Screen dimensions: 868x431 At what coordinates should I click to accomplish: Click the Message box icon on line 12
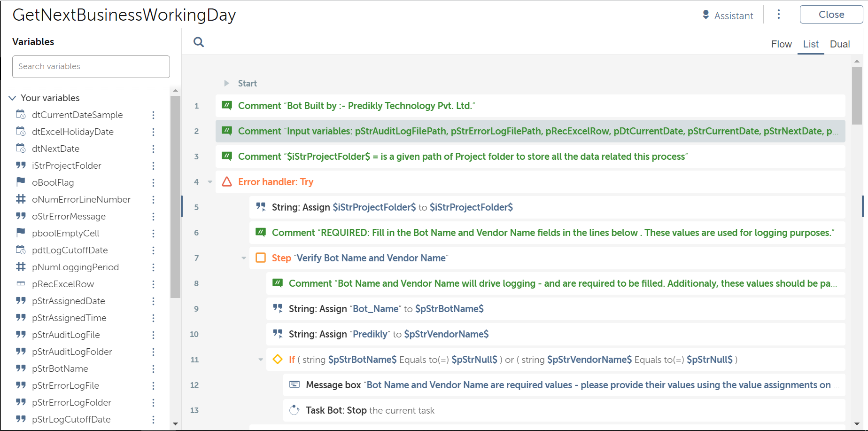pos(294,385)
